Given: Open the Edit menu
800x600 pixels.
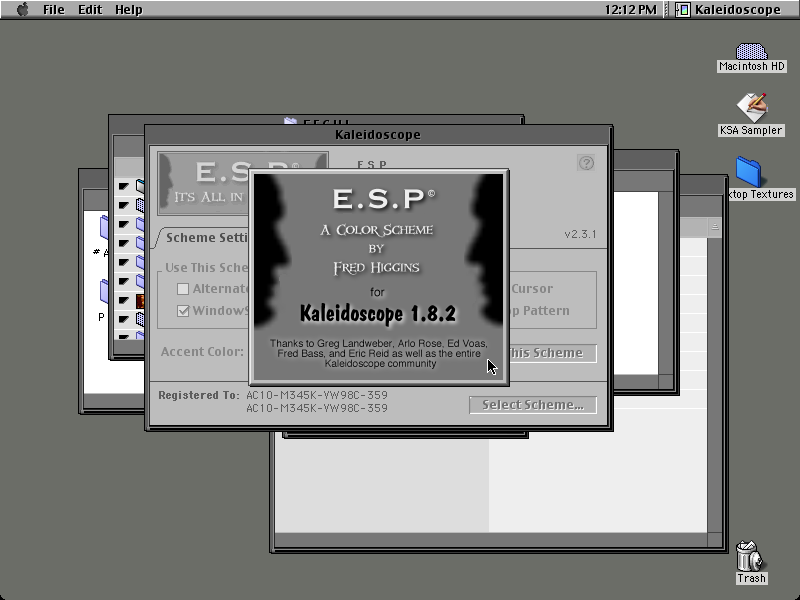Looking at the screenshot, I should coord(90,10).
